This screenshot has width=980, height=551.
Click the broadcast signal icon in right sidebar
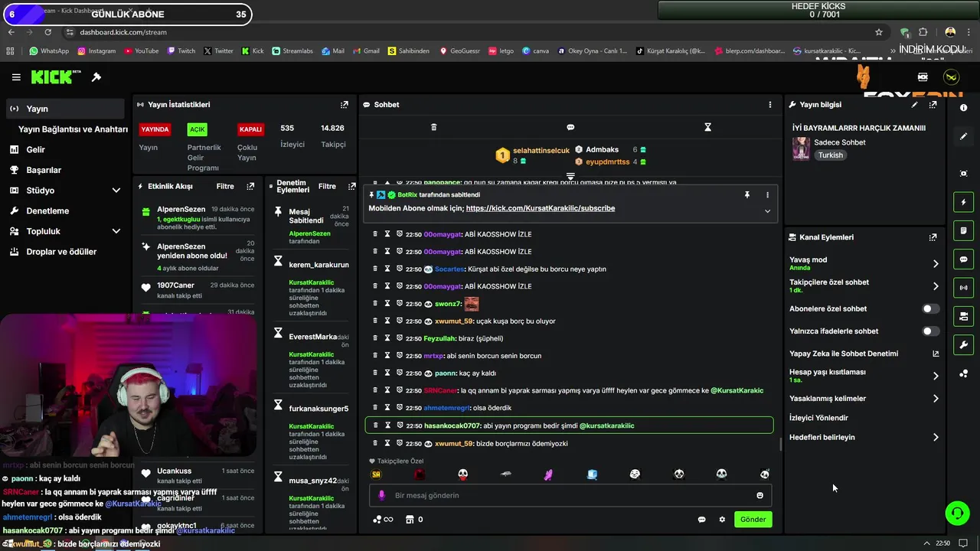click(963, 288)
